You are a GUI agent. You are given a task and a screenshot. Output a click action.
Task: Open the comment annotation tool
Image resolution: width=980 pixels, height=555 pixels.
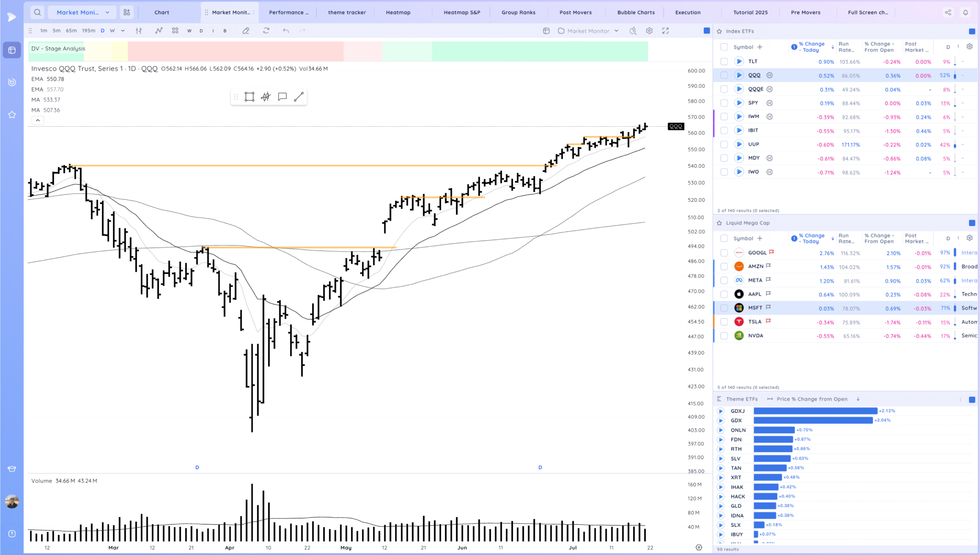282,97
